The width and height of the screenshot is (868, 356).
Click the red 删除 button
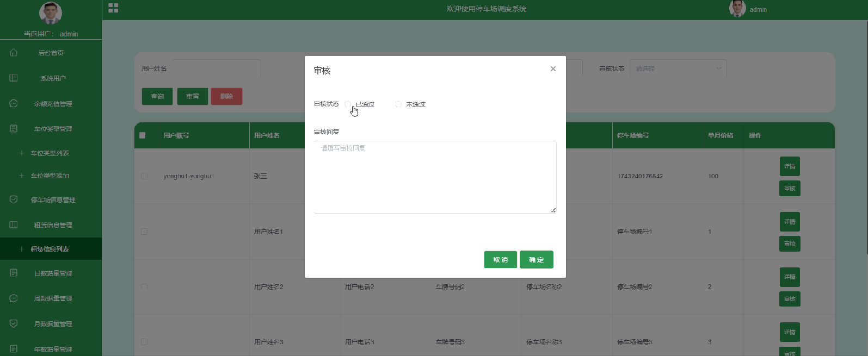pyautogui.click(x=227, y=96)
